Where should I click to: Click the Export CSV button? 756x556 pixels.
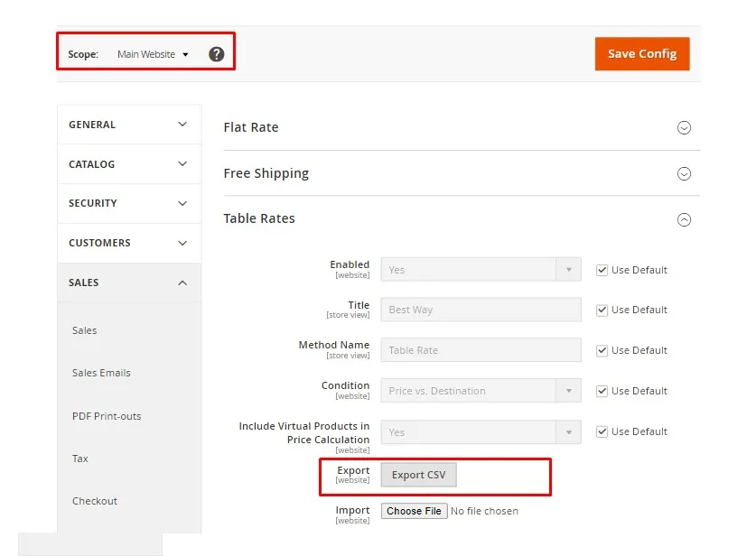[x=420, y=474]
